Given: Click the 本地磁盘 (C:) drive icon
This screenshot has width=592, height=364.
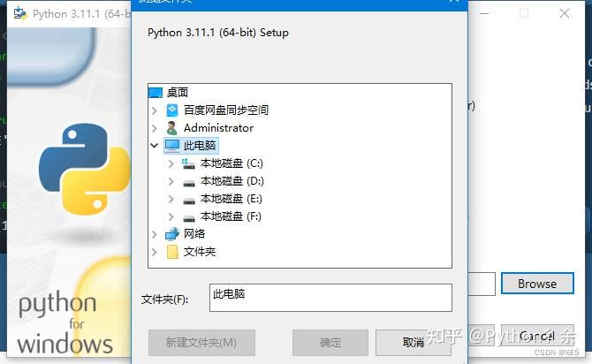Looking at the screenshot, I should click(x=188, y=163).
